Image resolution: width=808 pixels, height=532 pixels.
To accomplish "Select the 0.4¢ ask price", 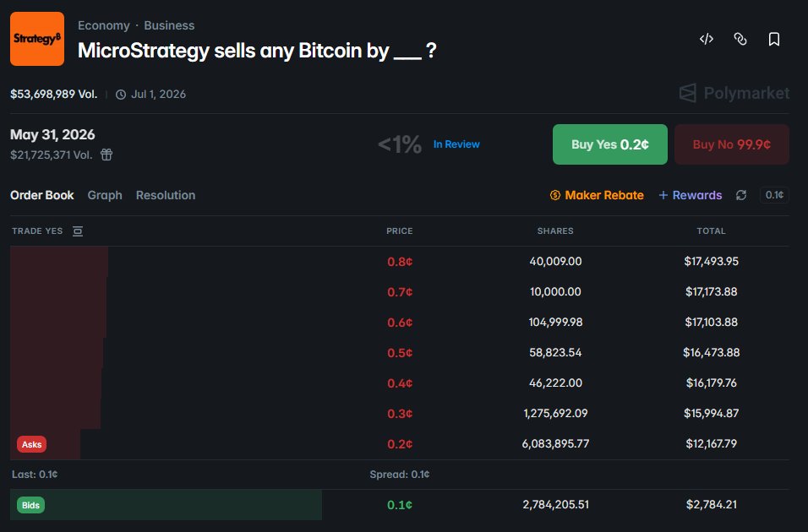I will click(x=400, y=383).
